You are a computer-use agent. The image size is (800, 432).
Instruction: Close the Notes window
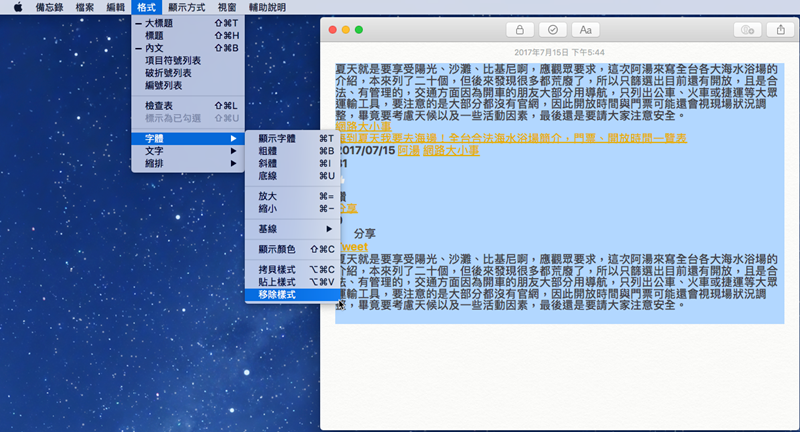(333, 30)
